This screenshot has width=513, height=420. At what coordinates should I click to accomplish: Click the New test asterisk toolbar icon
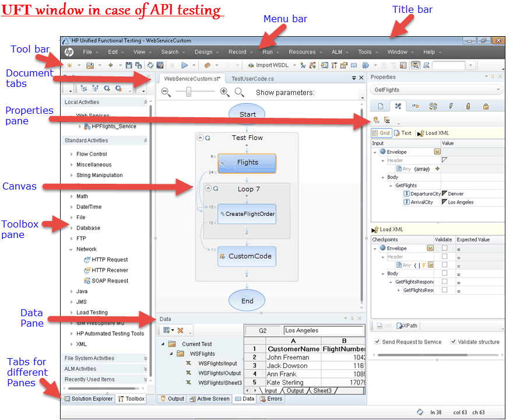[x=69, y=65]
